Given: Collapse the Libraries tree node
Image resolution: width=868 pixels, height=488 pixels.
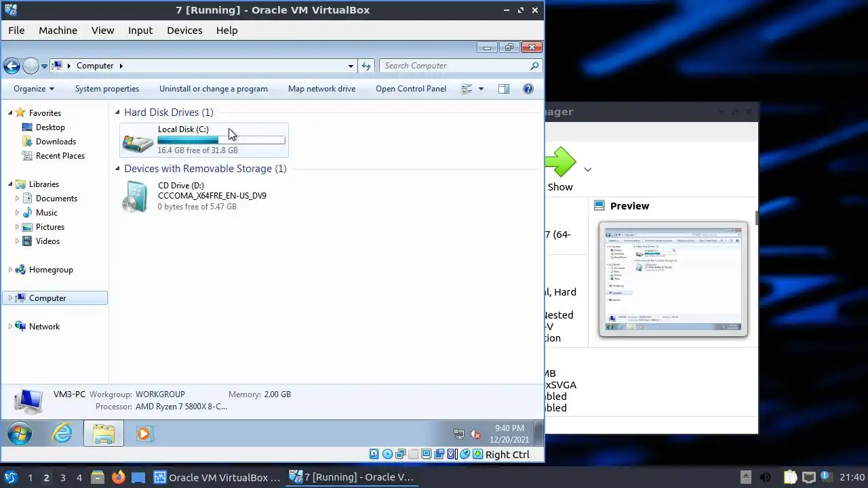Looking at the screenshot, I should 10,184.
